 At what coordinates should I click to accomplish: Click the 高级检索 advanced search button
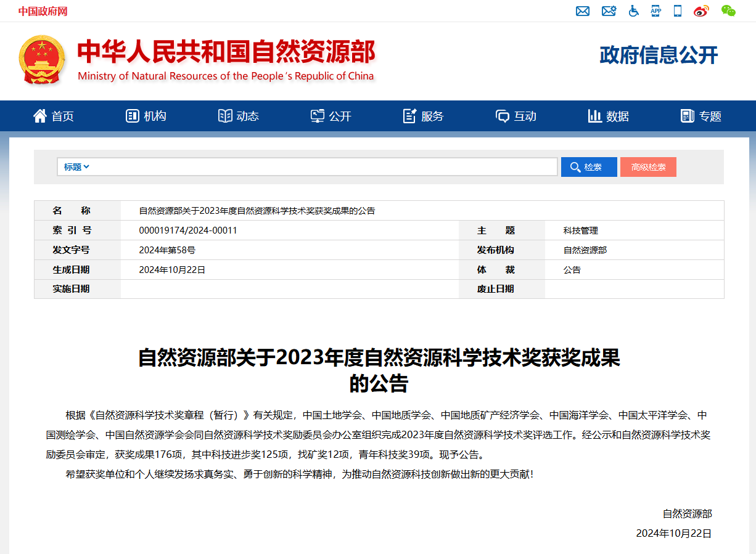[648, 167]
